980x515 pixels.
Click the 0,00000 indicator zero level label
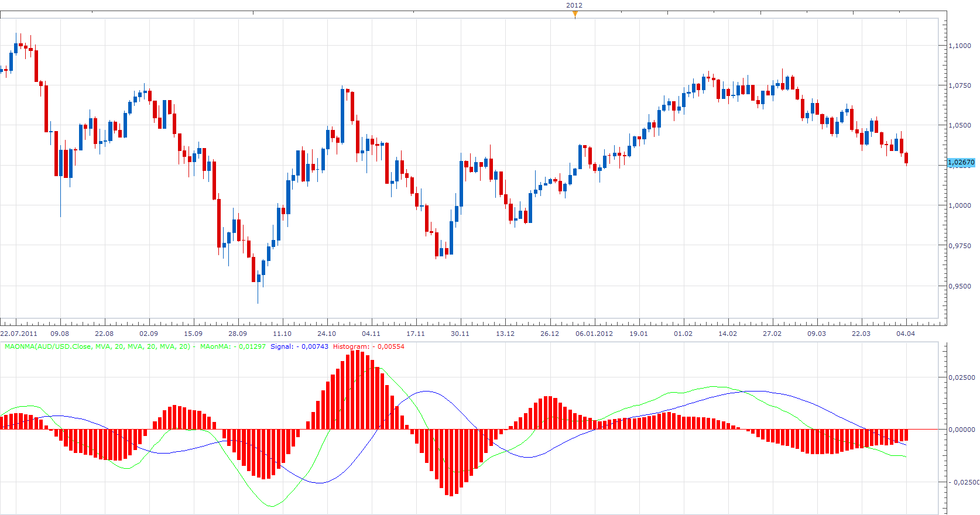click(962, 430)
